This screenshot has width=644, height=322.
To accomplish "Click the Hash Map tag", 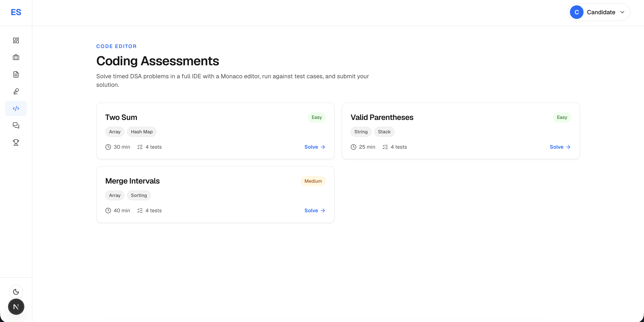I will (141, 132).
